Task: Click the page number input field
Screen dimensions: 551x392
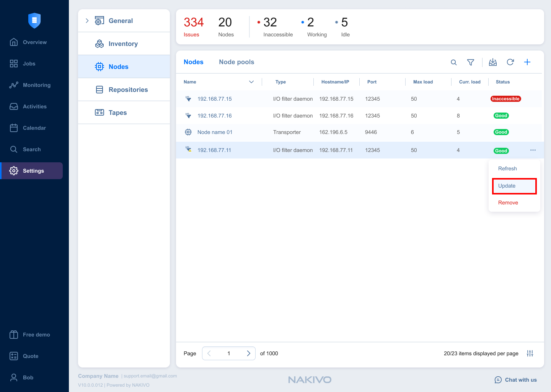Action: click(x=229, y=353)
